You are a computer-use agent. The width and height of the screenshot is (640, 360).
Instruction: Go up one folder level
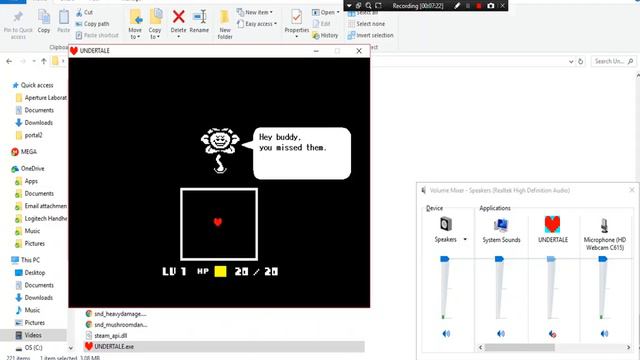(44, 61)
